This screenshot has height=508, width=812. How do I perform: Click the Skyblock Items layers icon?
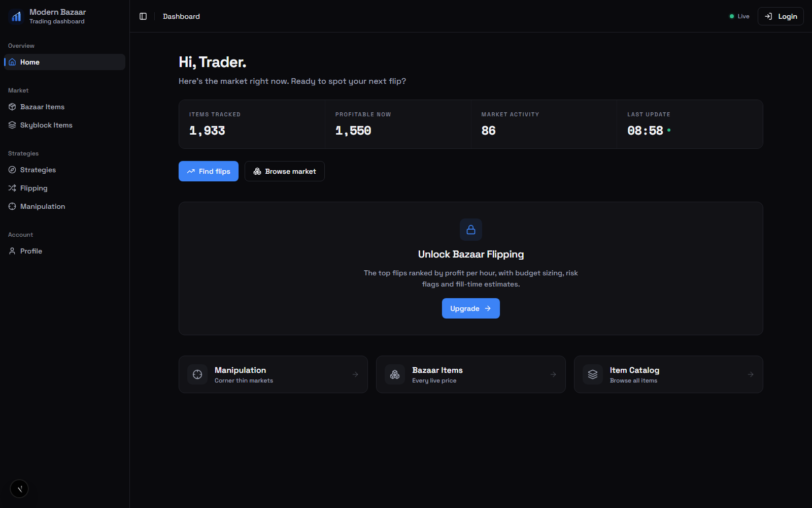(12, 125)
